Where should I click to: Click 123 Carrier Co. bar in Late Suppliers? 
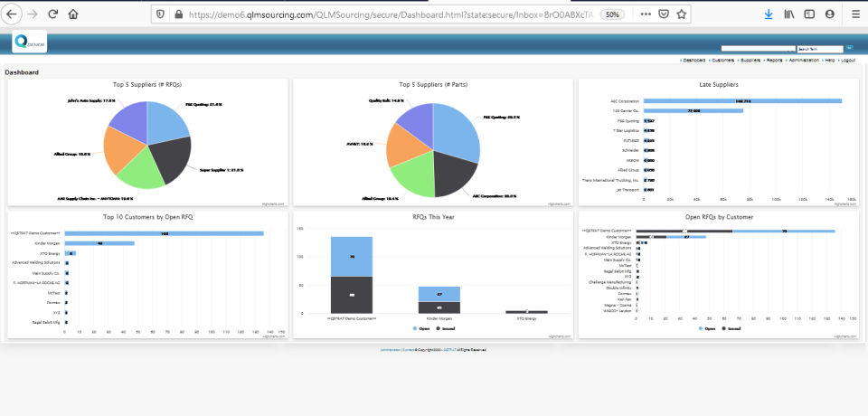[x=693, y=111]
